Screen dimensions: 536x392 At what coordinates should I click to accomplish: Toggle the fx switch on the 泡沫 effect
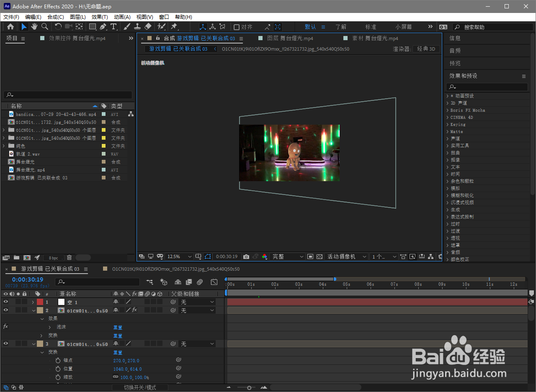coord(5,326)
